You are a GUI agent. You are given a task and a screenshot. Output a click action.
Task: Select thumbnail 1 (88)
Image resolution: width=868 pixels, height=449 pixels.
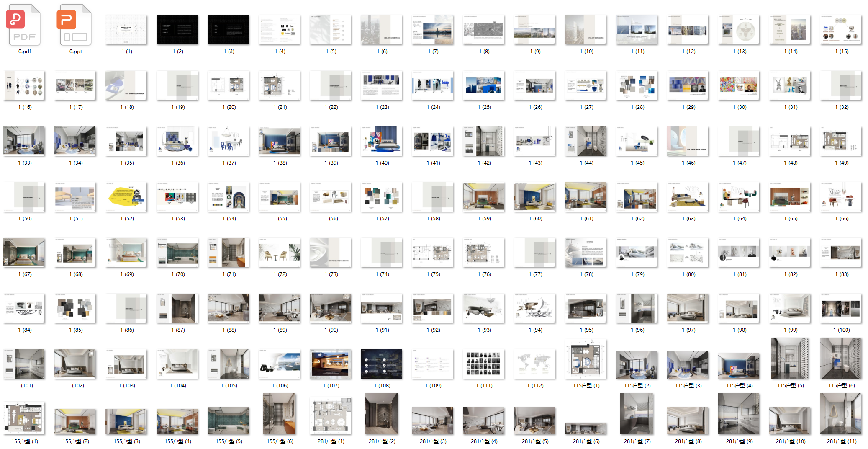pyautogui.click(x=228, y=308)
